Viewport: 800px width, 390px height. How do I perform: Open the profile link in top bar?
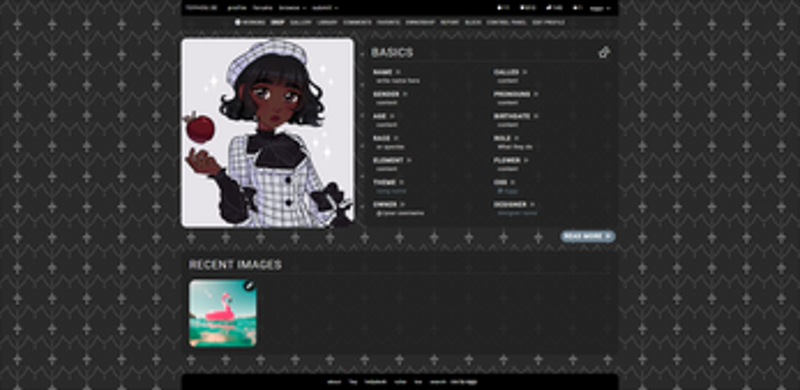pyautogui.click(x=237, y=8)
